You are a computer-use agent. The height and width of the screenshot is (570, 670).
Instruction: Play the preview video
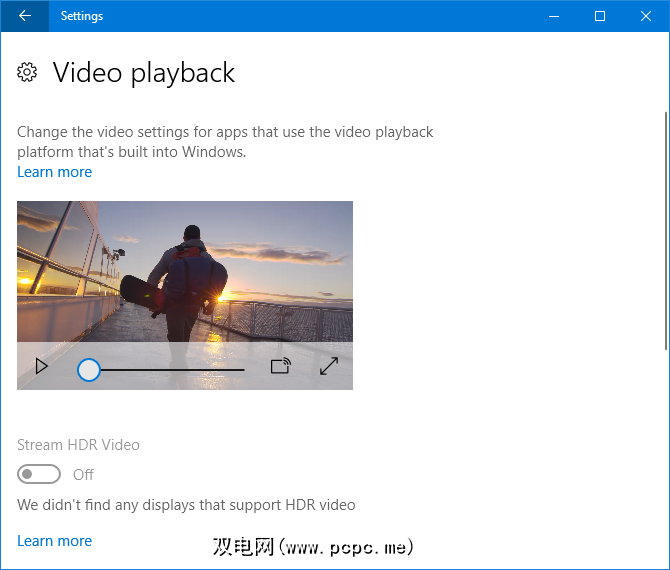[42, 366]
